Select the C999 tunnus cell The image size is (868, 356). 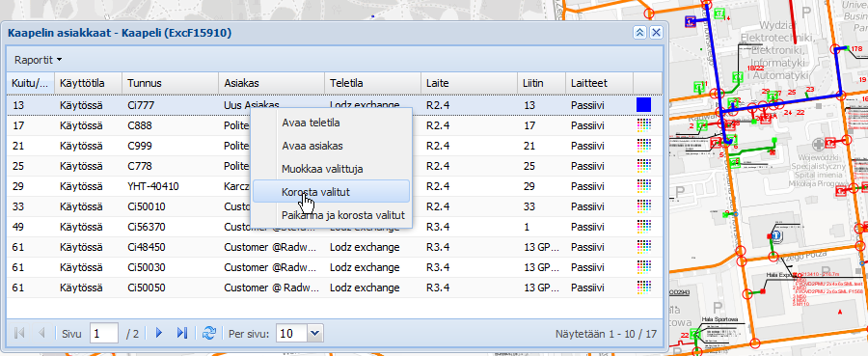pos(170,146)
